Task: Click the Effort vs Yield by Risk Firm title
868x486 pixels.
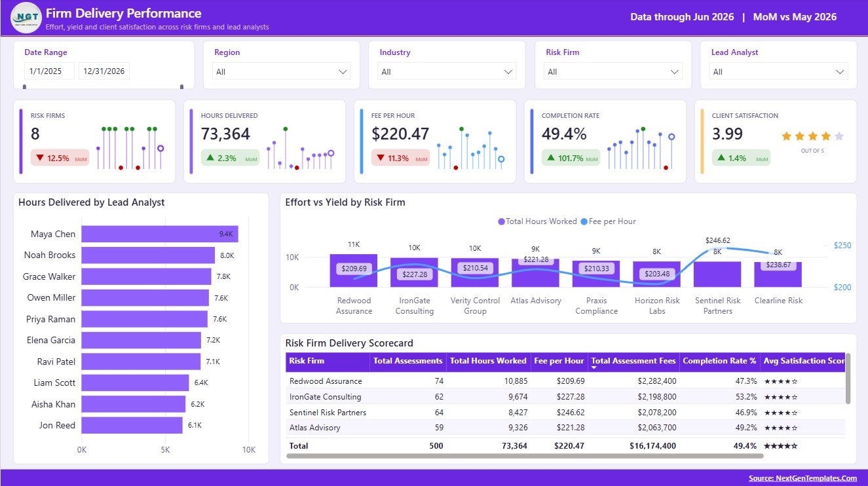Action: (345, 202)
